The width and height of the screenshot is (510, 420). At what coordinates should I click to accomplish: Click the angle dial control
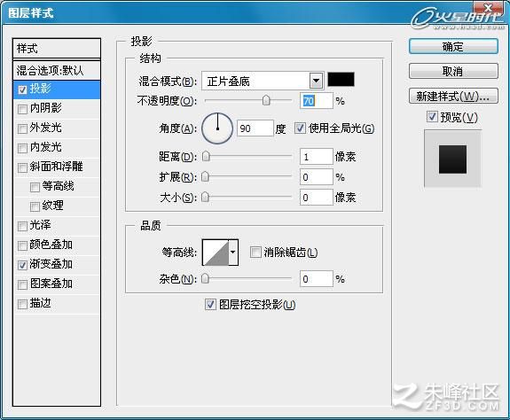[217, 128]
